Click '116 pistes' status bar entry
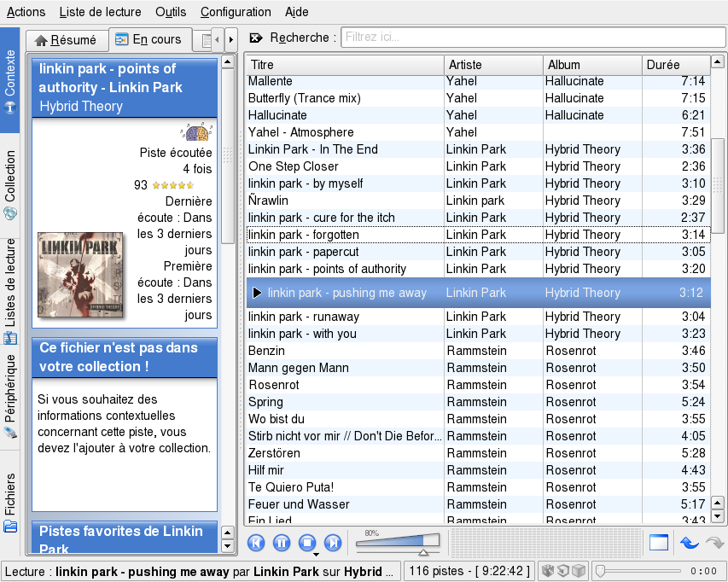This screenshot has height=582, width=728. (469, 570)
